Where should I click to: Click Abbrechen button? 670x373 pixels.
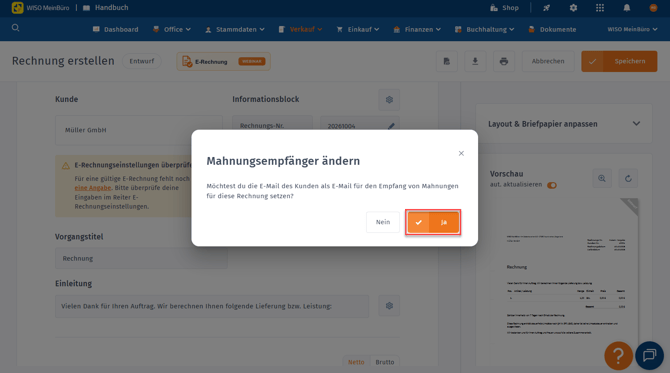point(548,62)
